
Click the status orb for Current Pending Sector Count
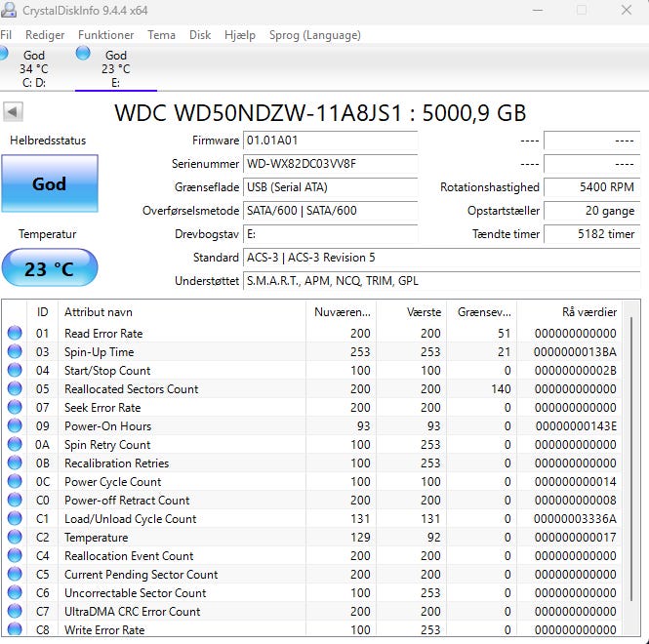point(15,574)
